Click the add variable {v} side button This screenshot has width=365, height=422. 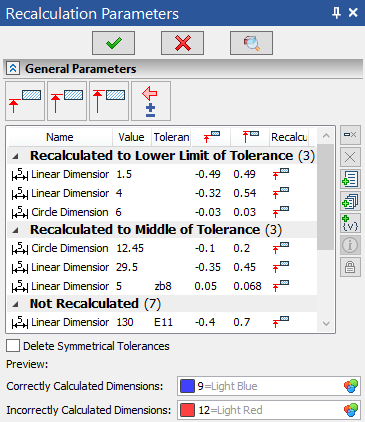coord(350,223)
